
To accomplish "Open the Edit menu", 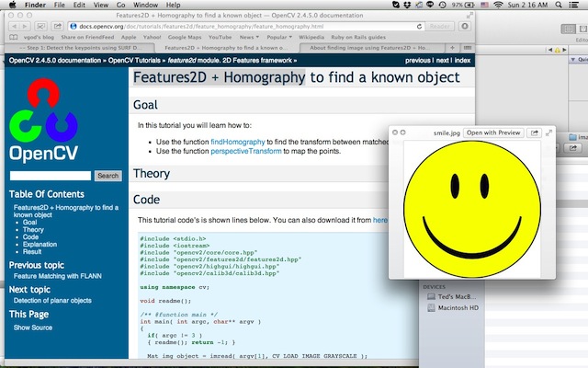I will coord(79,5).
